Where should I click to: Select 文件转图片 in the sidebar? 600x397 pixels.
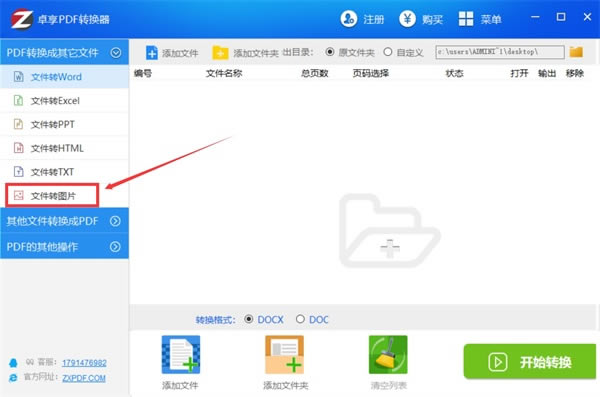(52, 196)
